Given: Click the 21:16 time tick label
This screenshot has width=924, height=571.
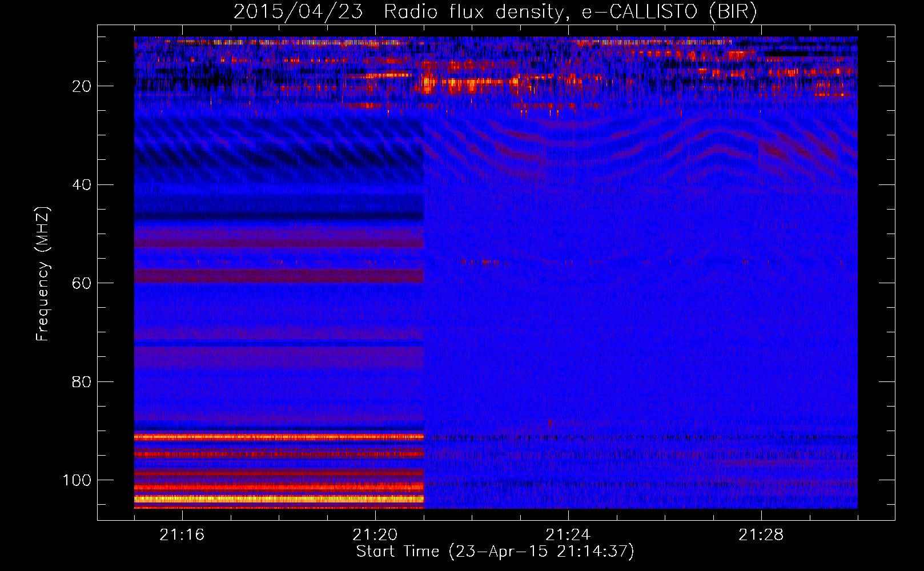Looking at the screenshot, I should (x=182, y=535).
